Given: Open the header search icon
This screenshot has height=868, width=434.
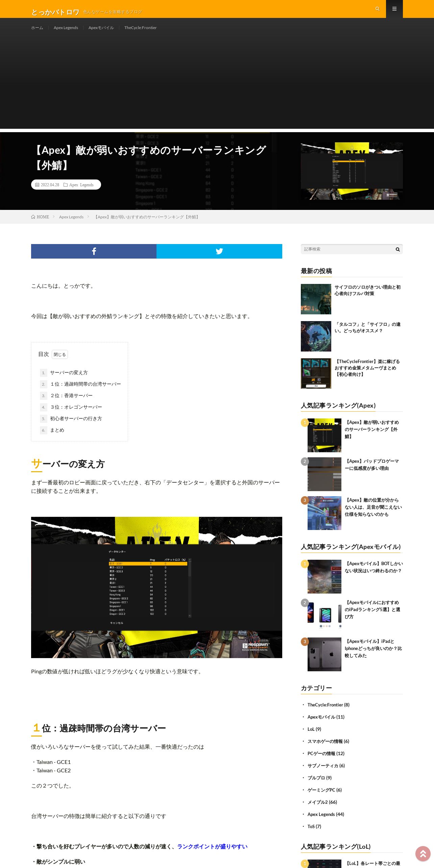Looking at the screenshot, I should [x=378, y=9].
